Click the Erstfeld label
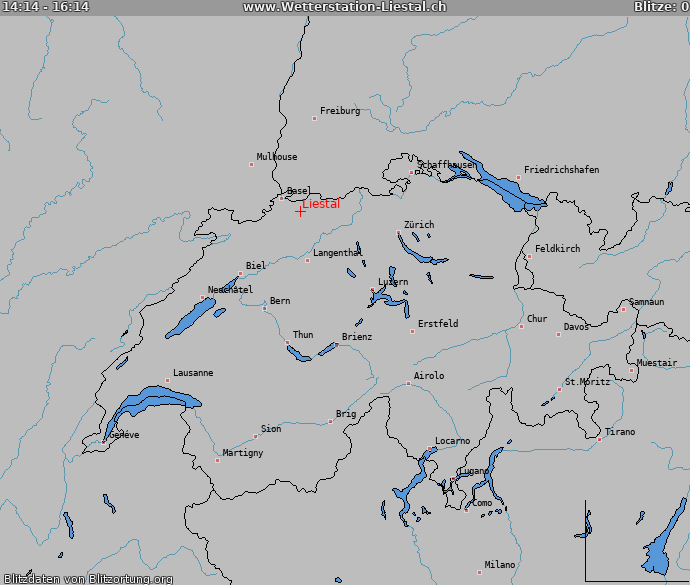 438,324
